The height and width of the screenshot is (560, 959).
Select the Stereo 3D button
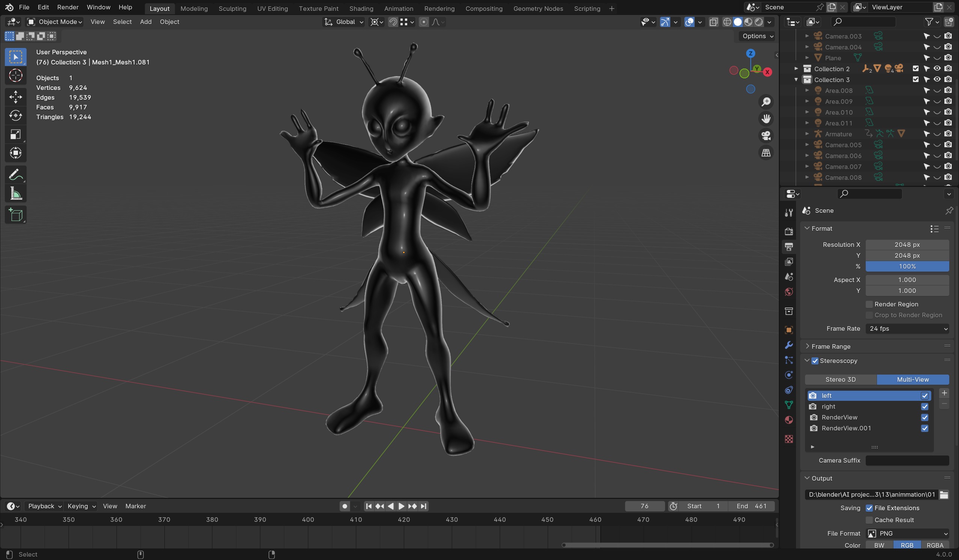[x=840, y=379]
